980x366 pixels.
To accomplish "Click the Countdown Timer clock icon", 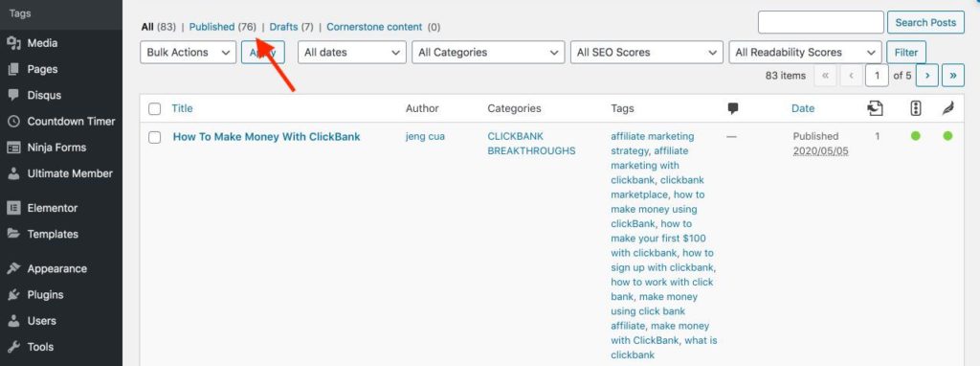I will point(13,122).
